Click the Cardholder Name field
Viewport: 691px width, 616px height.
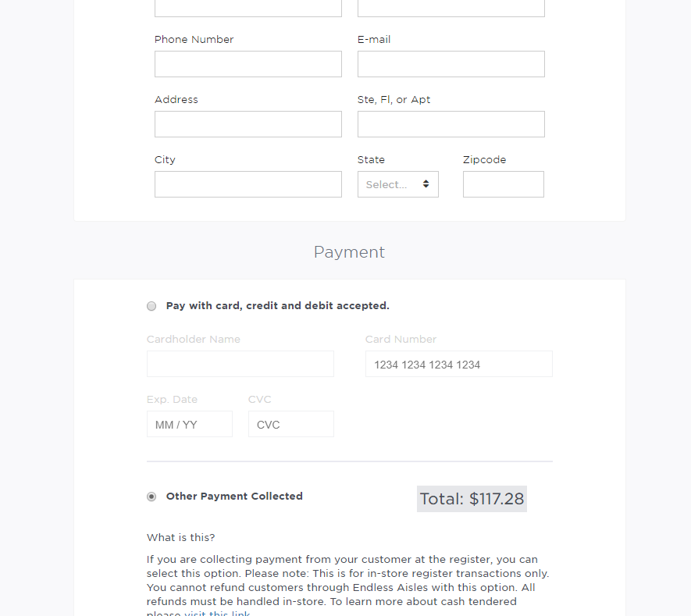[240, 364]
